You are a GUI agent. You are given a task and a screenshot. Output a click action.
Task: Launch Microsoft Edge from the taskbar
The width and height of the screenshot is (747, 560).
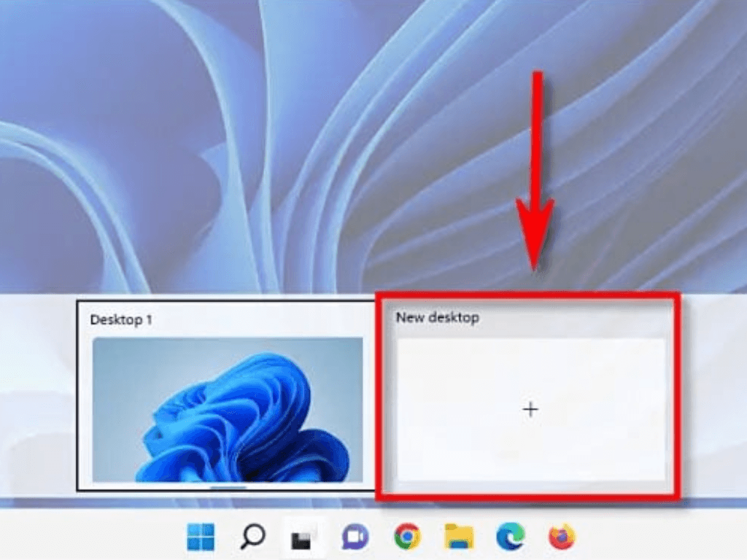[x=510, y=538]
